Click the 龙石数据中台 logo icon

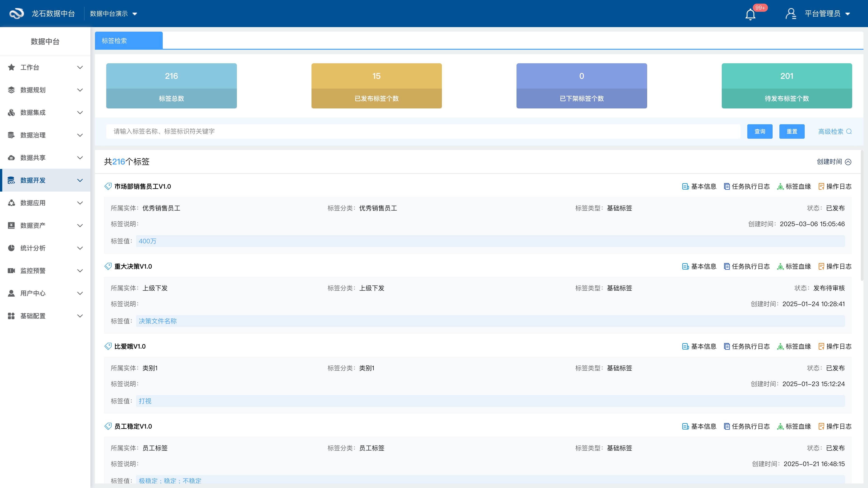coord(16,14)
